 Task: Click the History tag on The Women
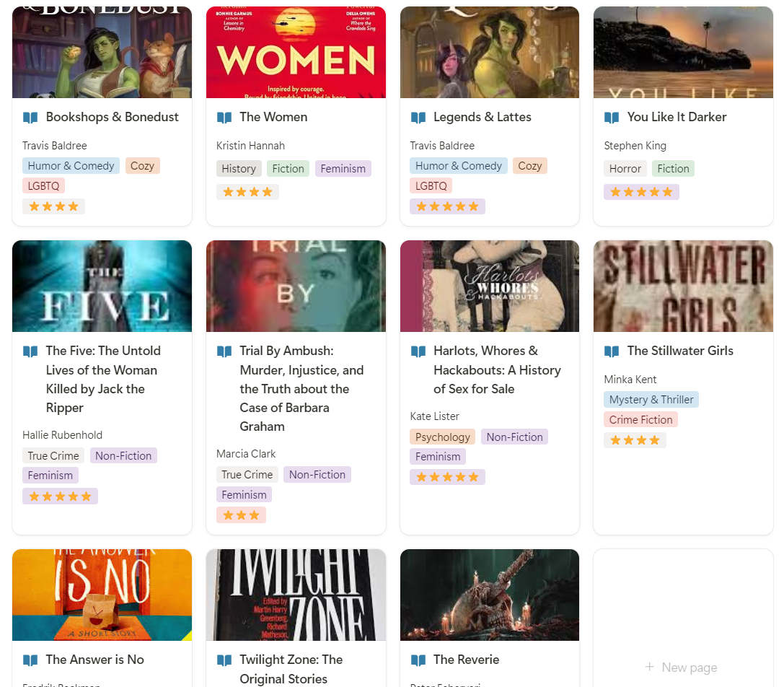tap(239, 169)
